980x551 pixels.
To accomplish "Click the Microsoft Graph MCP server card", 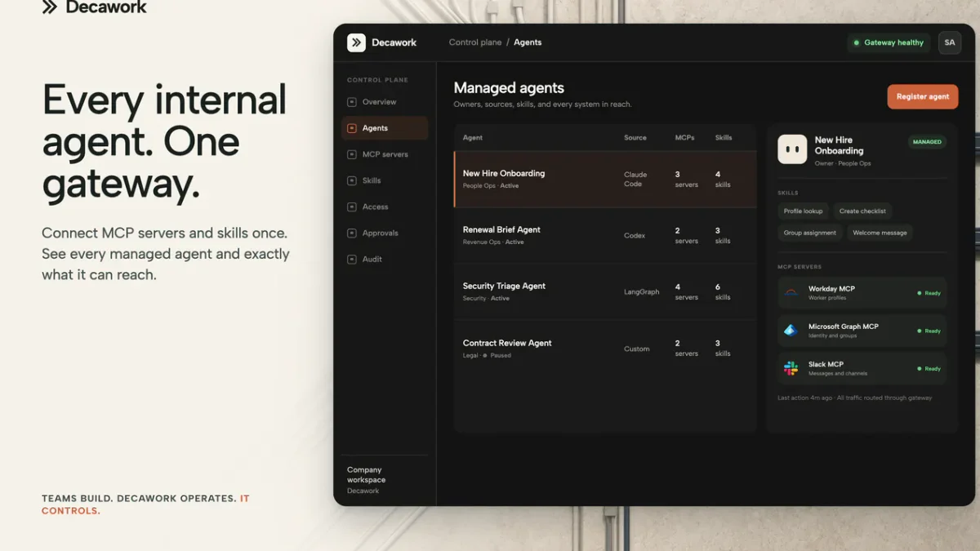I will click(862, 331).
